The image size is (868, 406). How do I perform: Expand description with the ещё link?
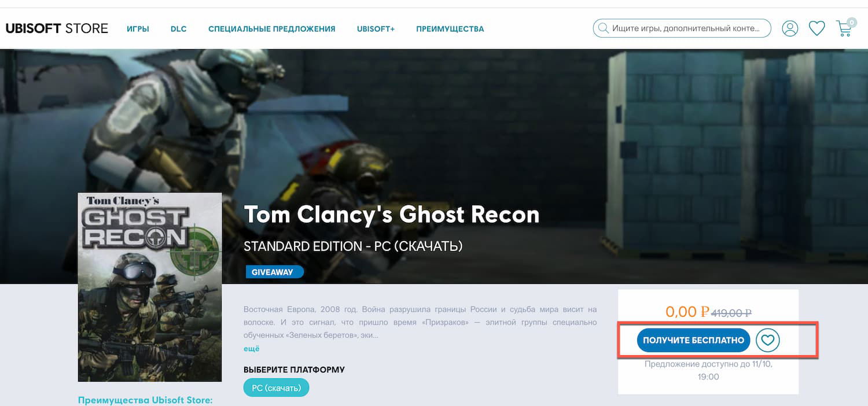point(252,349)
